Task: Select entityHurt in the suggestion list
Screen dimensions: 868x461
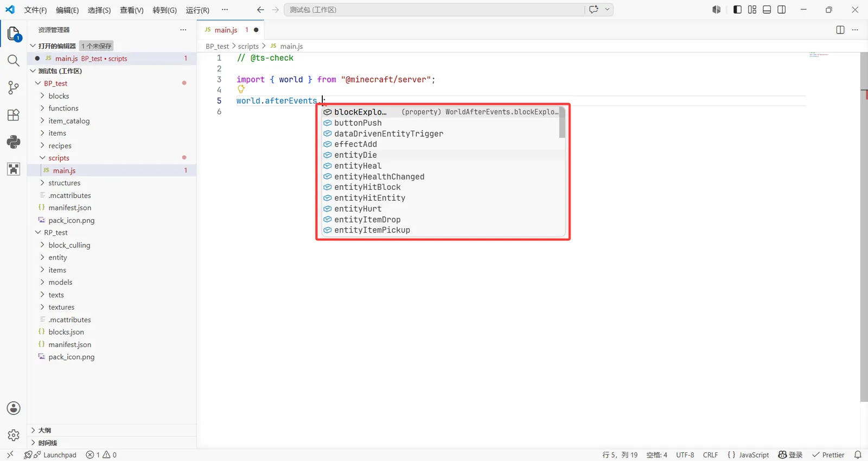Action: [x=443, y=209]
